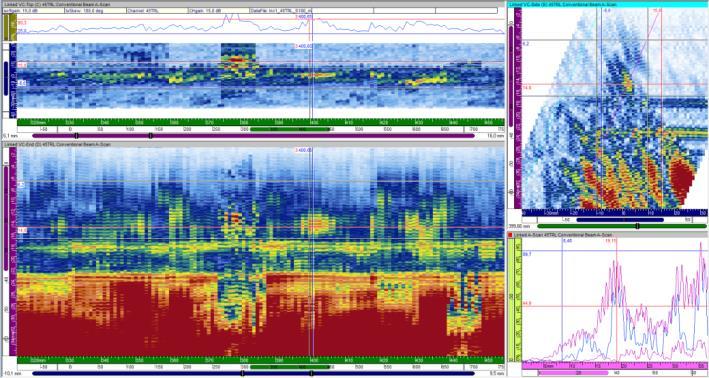Viewport: 709px width, 378px height.
Task: Click the DataFile name info field
Action: click(281, 10)
